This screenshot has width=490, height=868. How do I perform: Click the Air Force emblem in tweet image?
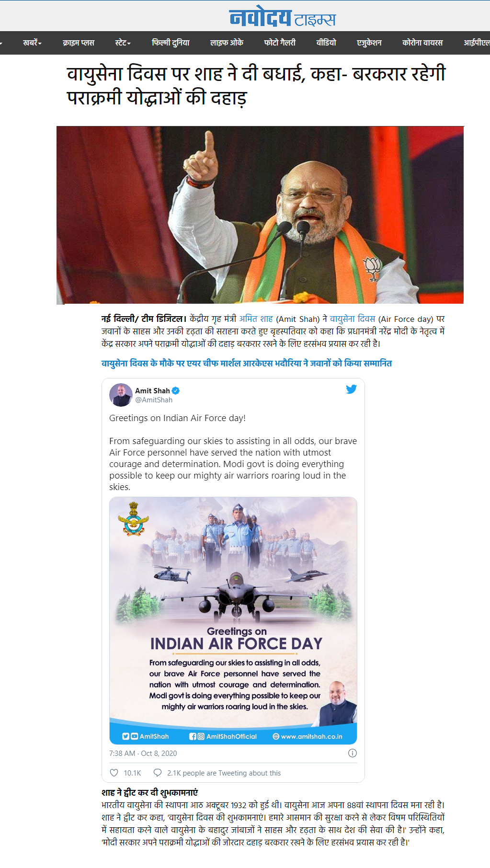point(134,519)
